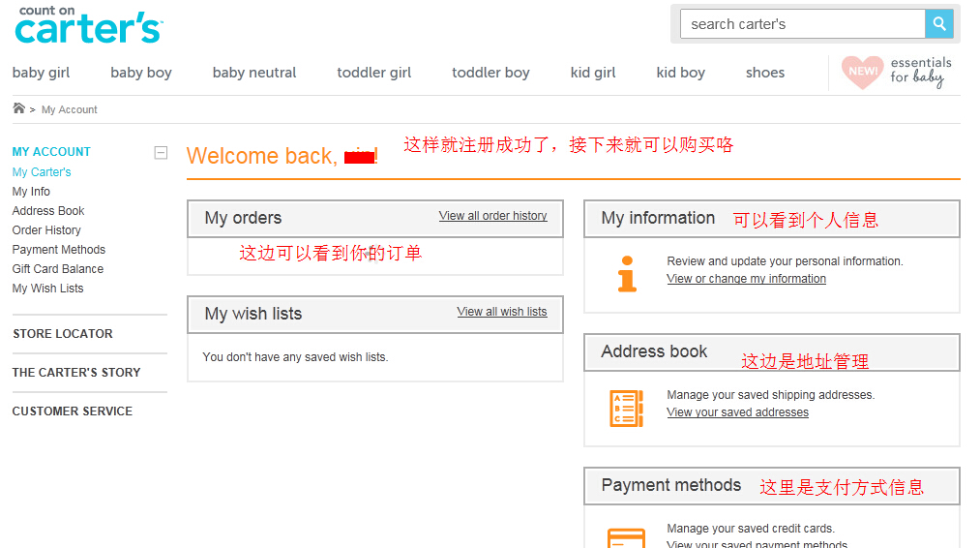Click the Address book heading

[654, 351]
